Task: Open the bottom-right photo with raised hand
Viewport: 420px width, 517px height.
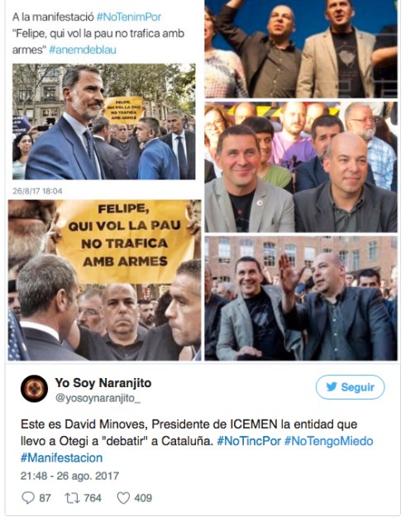Action: tap(301, 299)
